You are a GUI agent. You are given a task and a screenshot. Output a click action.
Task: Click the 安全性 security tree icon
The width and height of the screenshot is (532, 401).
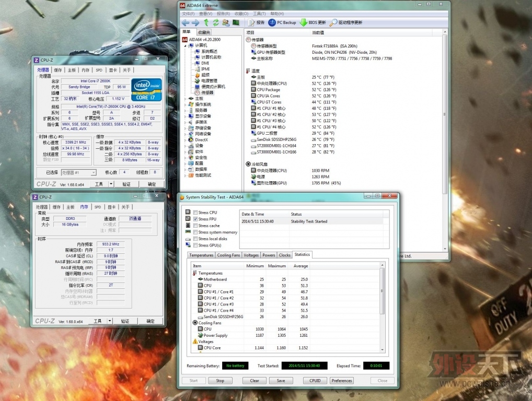point(191,158)
